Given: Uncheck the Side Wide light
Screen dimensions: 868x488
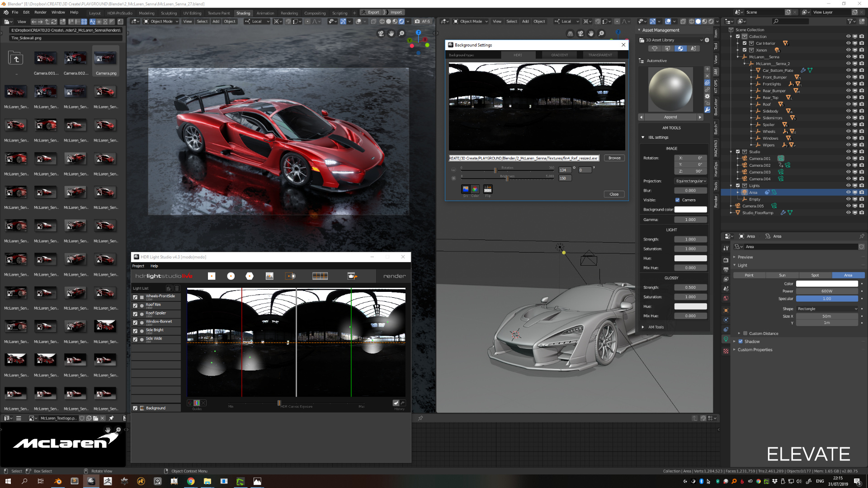Looking at the screenshot, I should click(x=135, y=339).
